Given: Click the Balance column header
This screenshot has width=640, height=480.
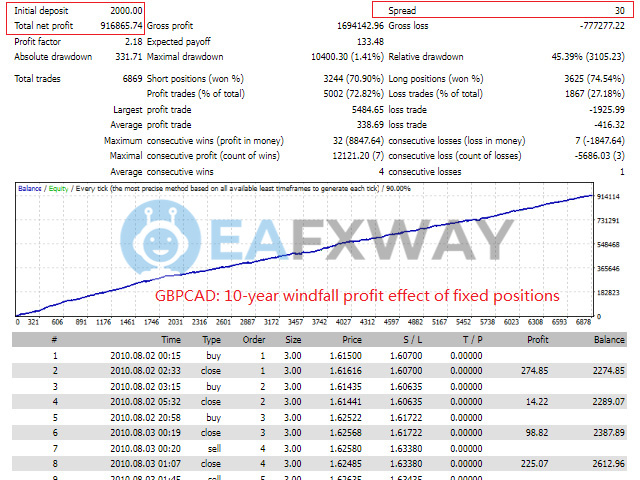Looking at the screenshot, I should pyautogui.click(x=609, y=340).
